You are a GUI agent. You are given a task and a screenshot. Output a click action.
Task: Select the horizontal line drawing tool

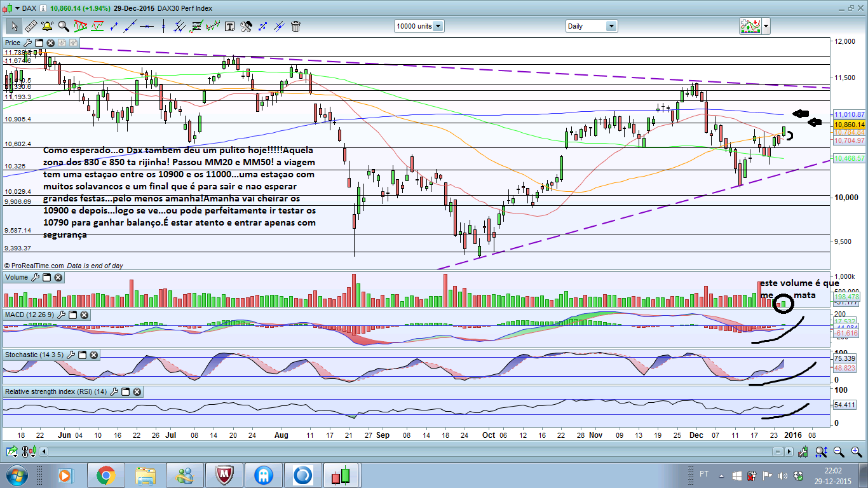point(147,26)
